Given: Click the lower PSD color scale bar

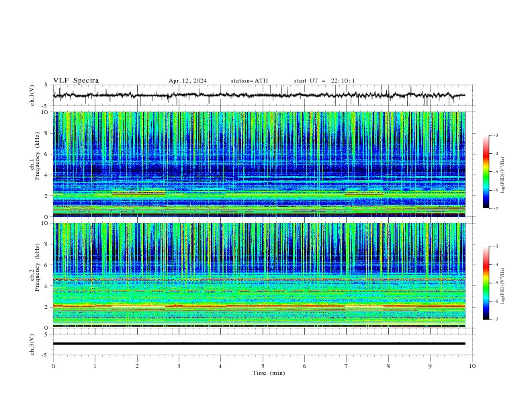Looking at the screenshot, I should tap(486, 283).
